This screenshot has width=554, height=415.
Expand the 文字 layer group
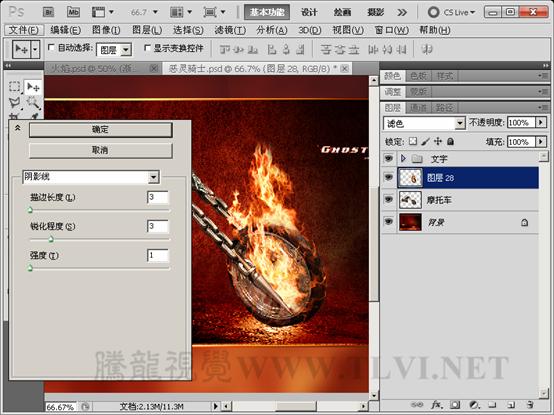click(403, 158)
